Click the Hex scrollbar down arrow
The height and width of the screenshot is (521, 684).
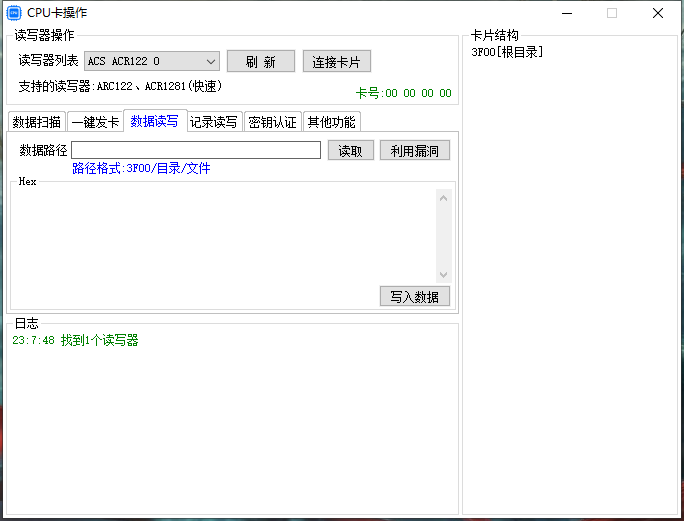click(x=444, y=274)
